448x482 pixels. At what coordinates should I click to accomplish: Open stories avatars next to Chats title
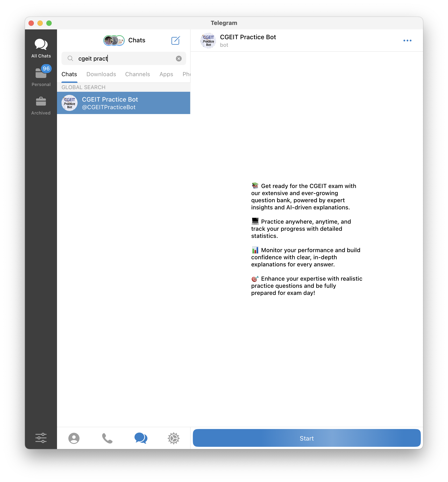coord(114,41)
